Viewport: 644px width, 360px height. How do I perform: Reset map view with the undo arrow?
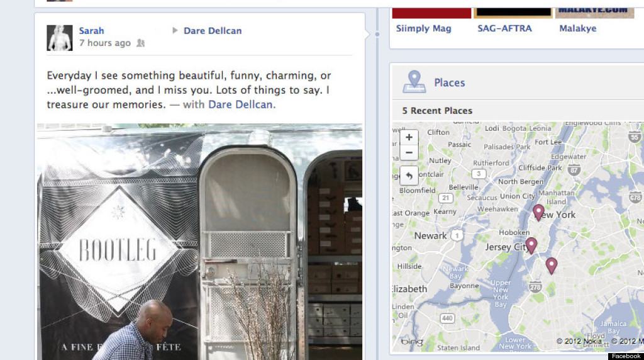click(409, 176)
